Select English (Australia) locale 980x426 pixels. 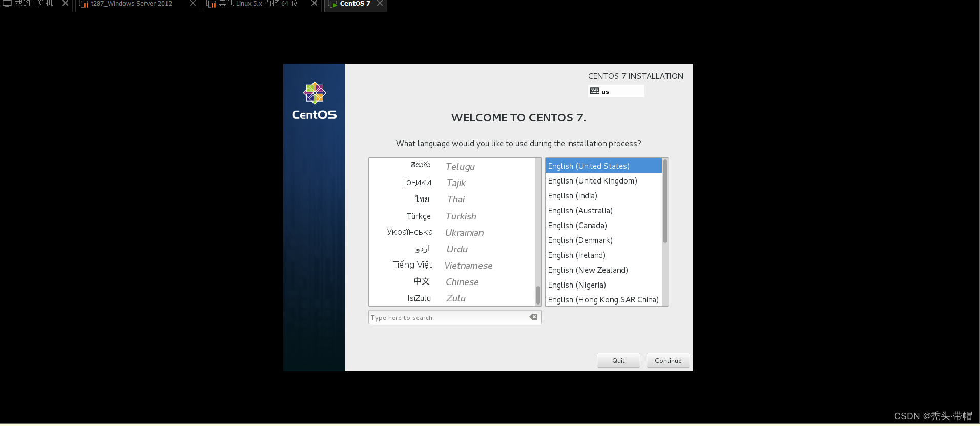pos(603,210)
